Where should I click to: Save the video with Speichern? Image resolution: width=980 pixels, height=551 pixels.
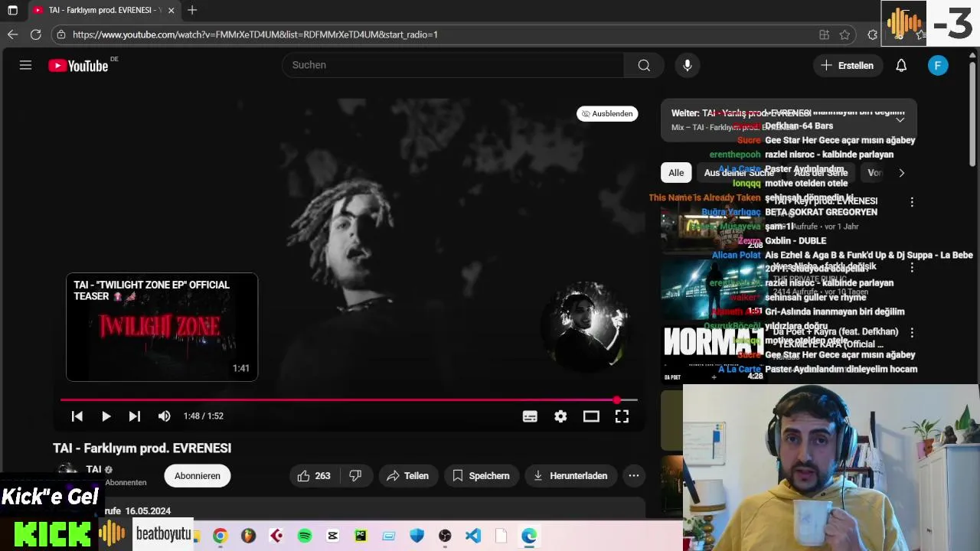click(481, 476)
